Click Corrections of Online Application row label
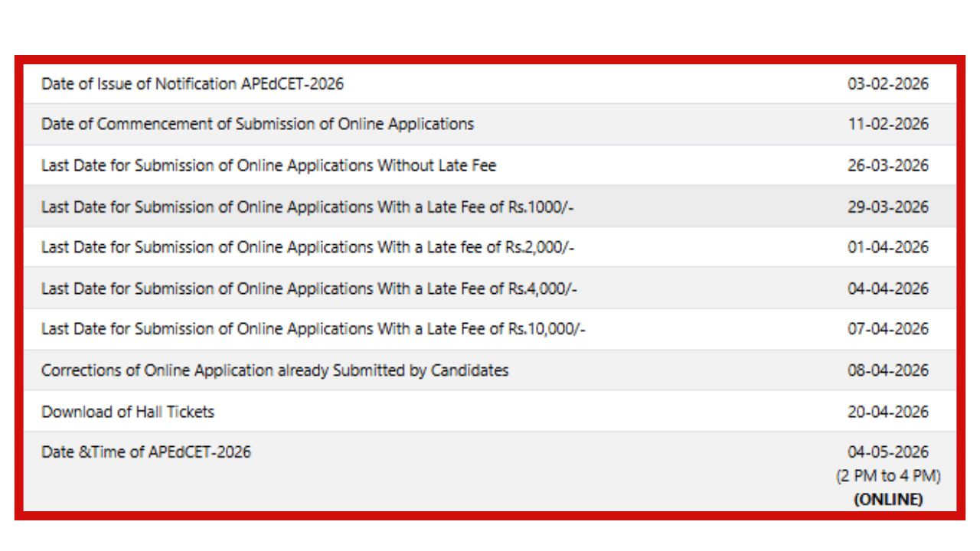Viewport: 980px width, 551px height. [x=275, y=370]
